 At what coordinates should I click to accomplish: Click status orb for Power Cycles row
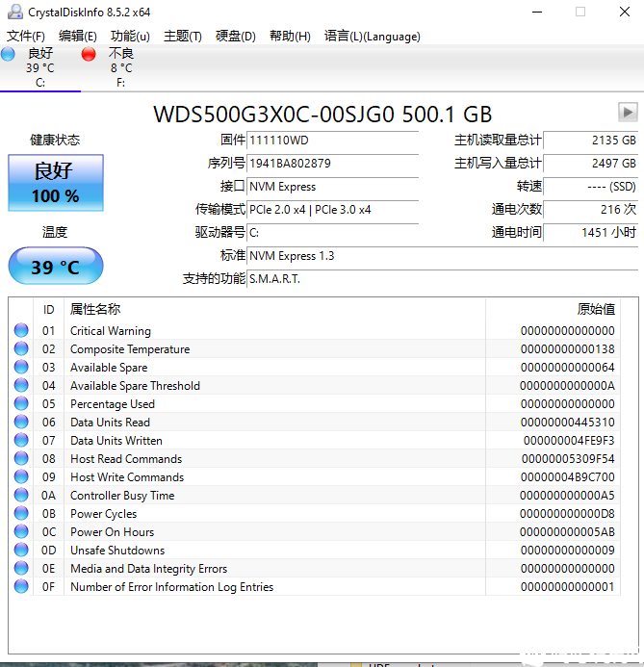(x=21, y=513)
